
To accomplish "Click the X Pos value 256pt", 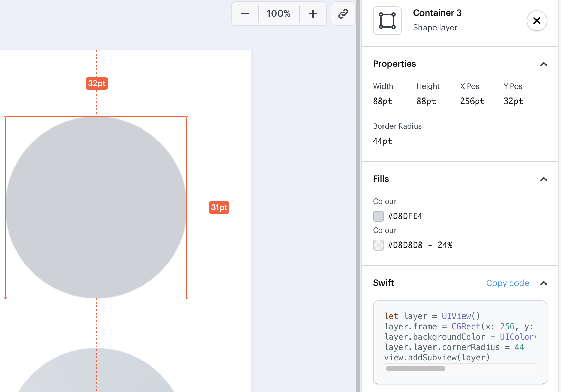I will point(472,101).
